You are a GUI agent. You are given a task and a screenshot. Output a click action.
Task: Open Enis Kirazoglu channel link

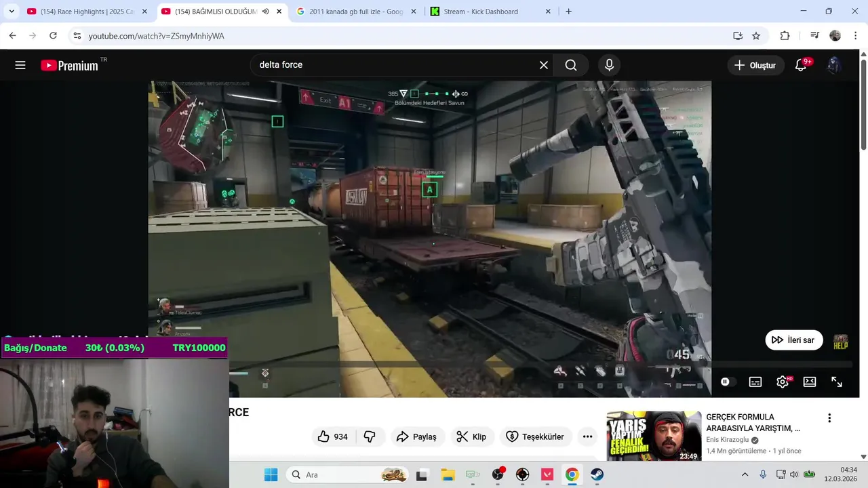(729, 440)
